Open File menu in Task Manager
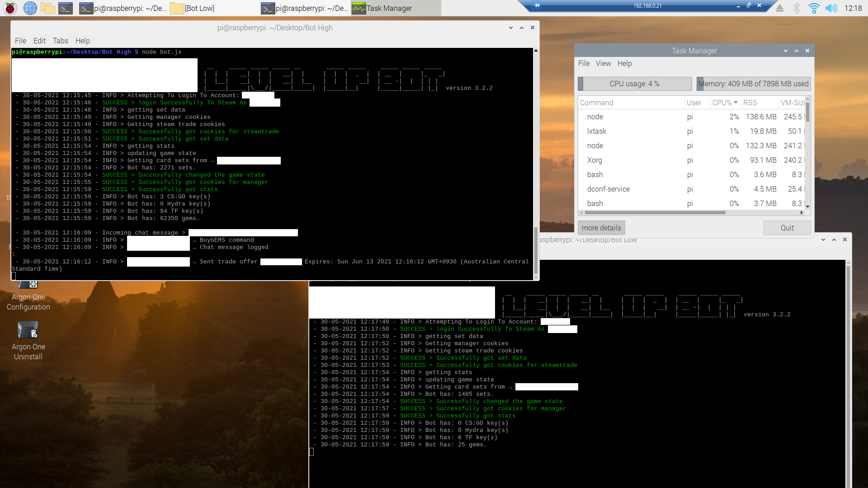Image resolution: width=868 pixels, height=488 pixels. tap(584, 63)
